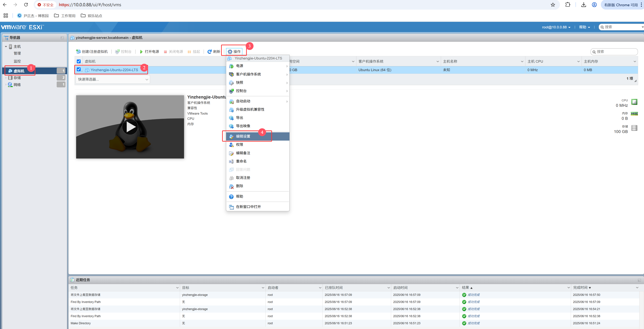
Task: Open the Help (帮助) dropdown in header
Action: (x=584, y=27)
